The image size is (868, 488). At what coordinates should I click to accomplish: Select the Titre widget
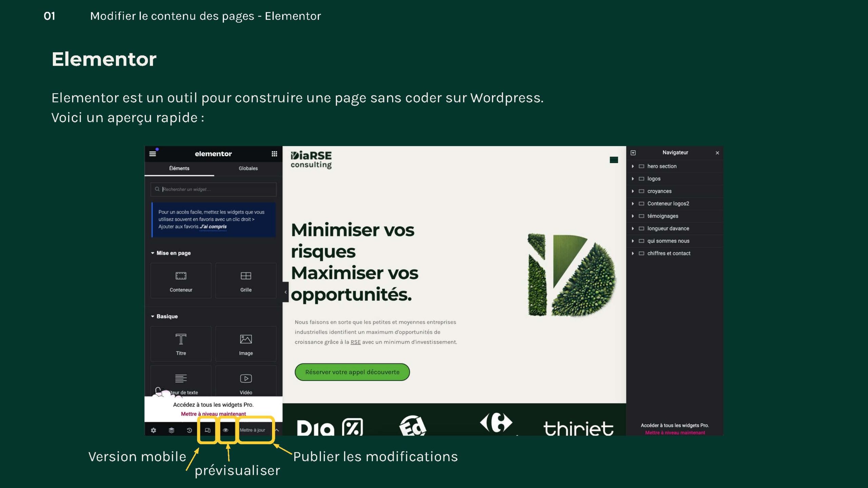[x=181, y=344]
